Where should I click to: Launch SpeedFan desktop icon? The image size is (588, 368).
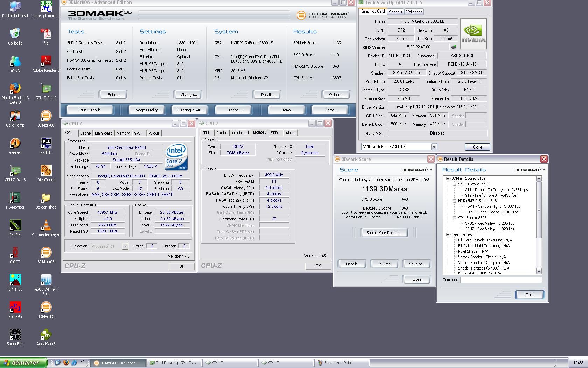pyautogui.click(x=15, y=338)
